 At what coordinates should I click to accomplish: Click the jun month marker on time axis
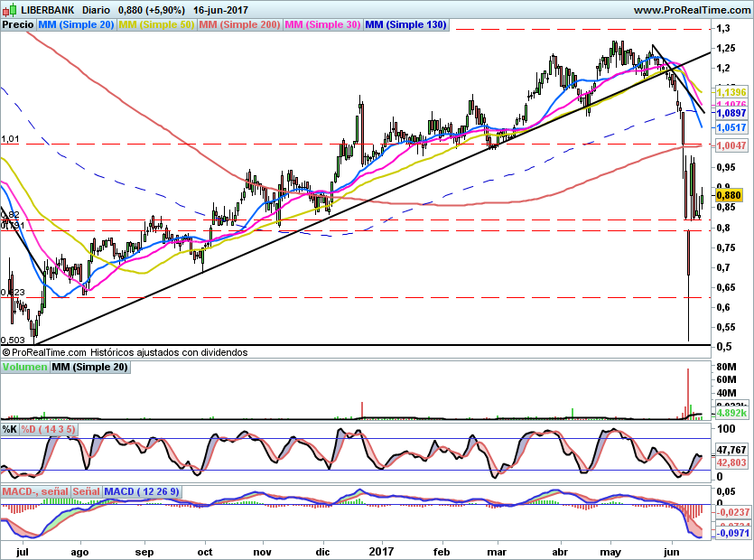672,552
